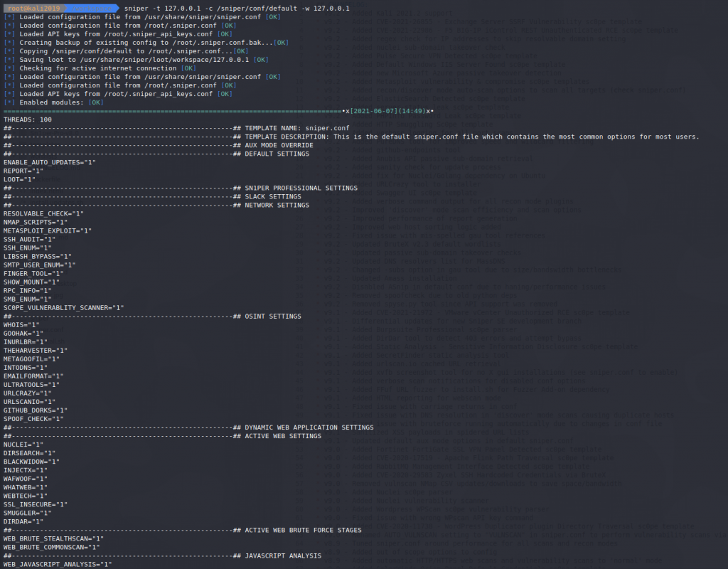Click the THREADS: 100 line
This screenshot has width=728, height=569.
[28, 119]
